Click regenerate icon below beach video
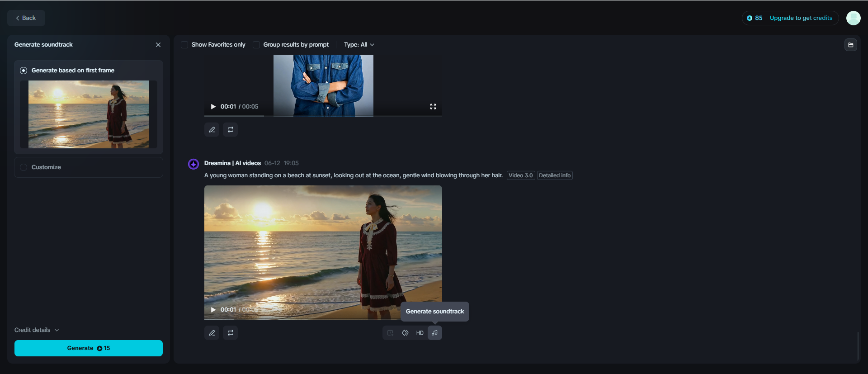 click(231, 333)
